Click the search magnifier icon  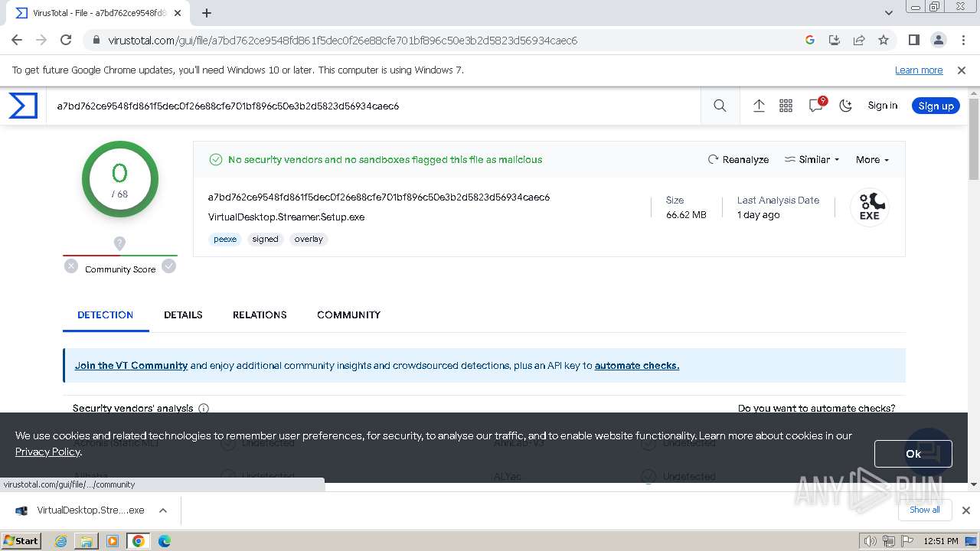pyautogui.click(x=720, y=106)
